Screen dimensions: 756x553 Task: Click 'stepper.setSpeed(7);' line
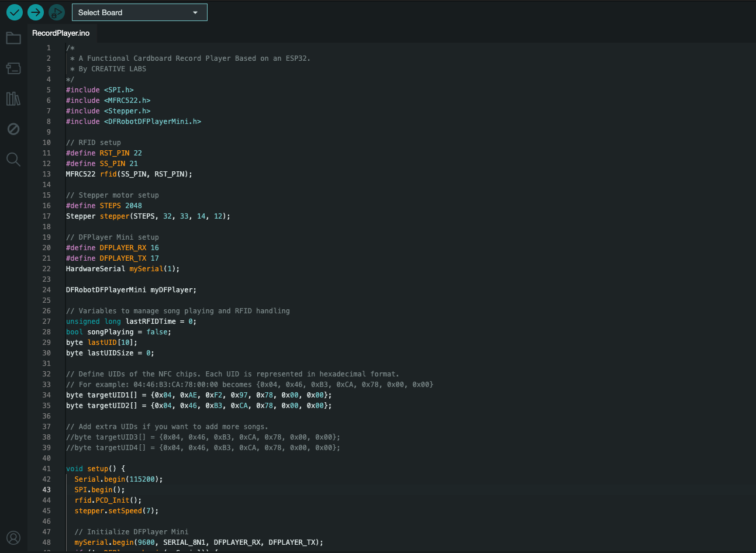point(116,511)
